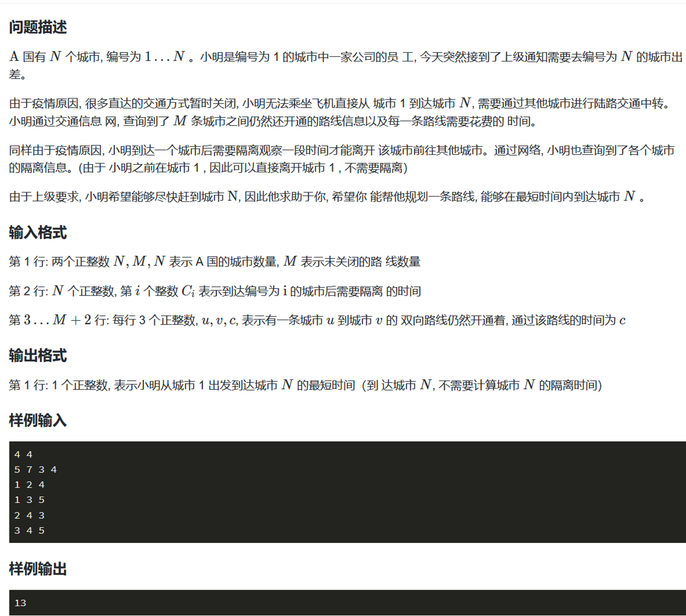Viewport: 686px width, 616px height.
Task: Click the "3 4 5" line in sample input
Action: (x=30, y=530)
